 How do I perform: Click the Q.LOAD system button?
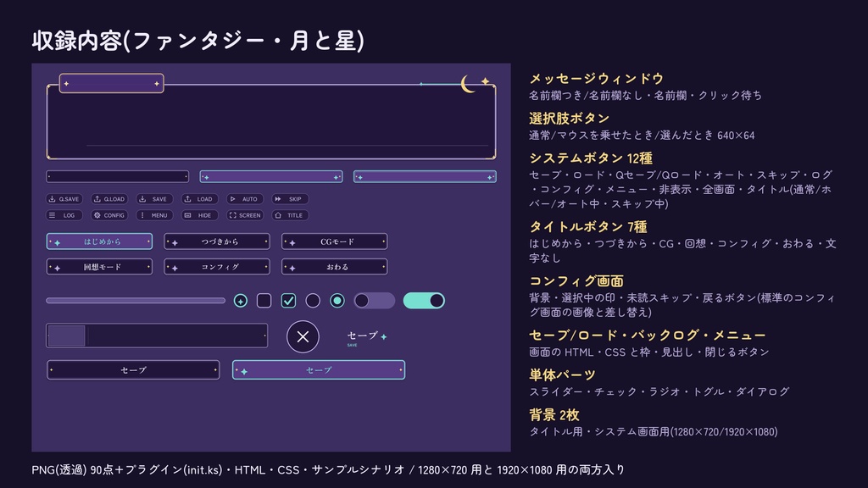coord(109,199)
